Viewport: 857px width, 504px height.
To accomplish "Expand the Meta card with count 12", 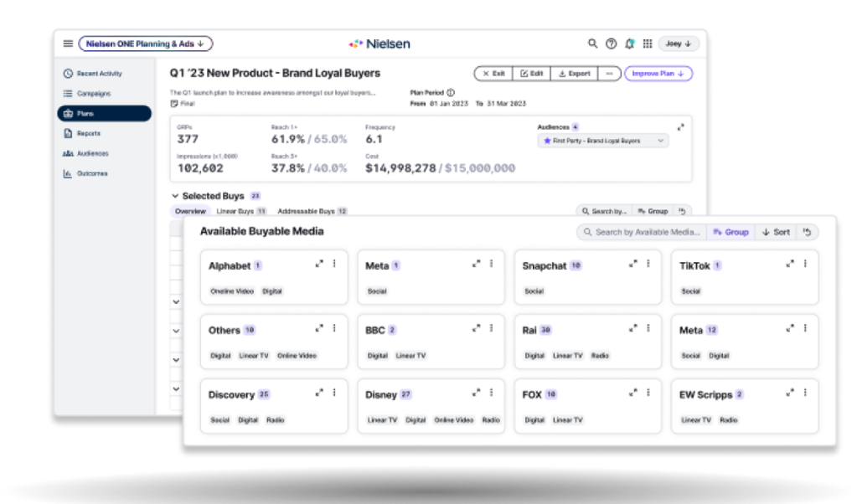I will (x=790, y=328).
